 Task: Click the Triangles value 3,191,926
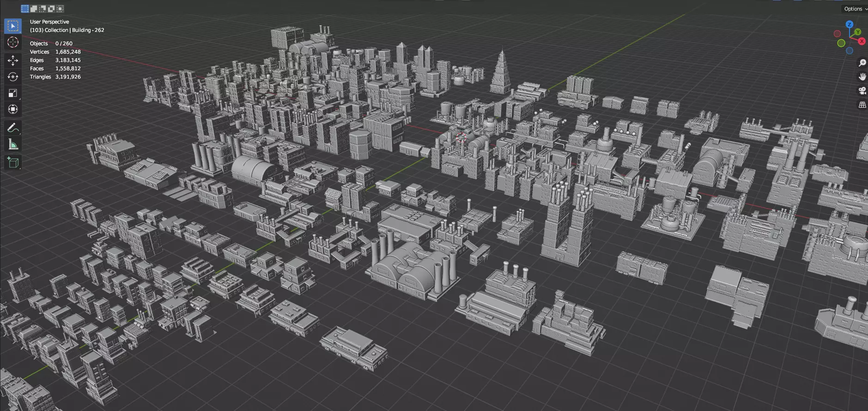68,77
